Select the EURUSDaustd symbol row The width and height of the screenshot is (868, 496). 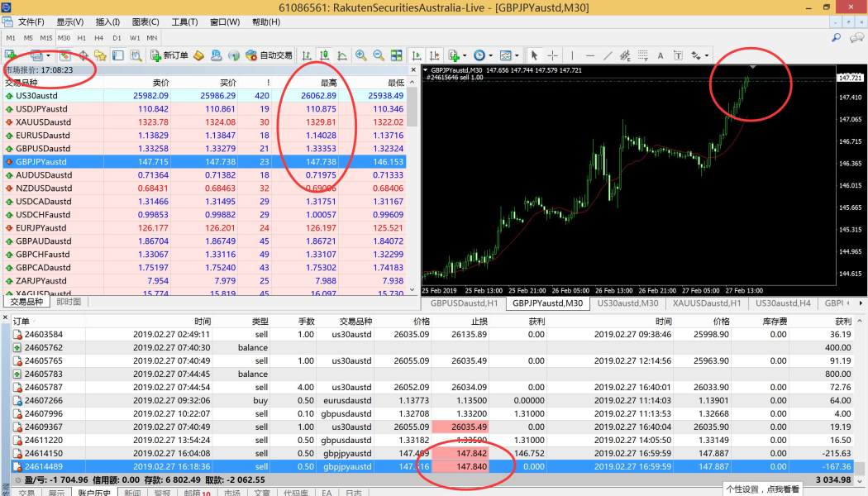point(43,136)
